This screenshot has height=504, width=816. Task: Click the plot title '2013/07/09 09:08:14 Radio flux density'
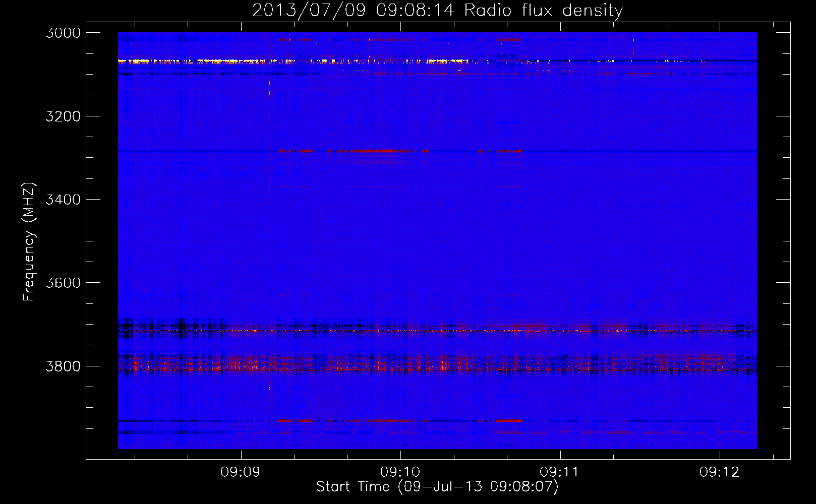[437, 11]
